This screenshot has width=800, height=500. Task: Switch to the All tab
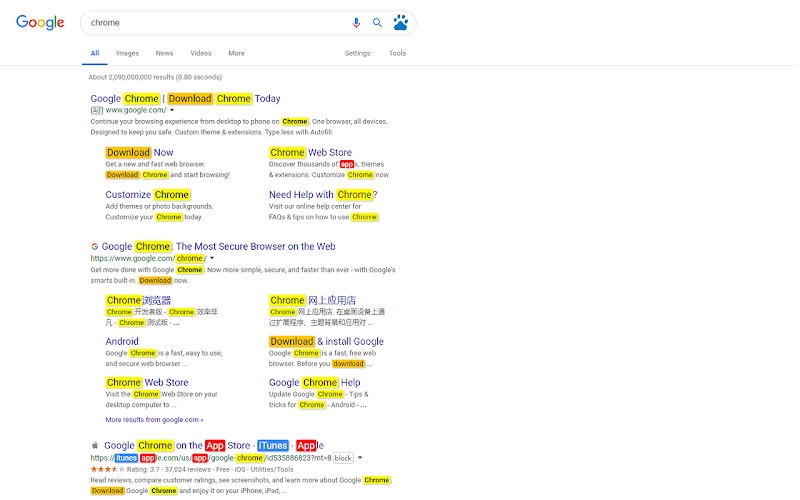coord(95,53)
